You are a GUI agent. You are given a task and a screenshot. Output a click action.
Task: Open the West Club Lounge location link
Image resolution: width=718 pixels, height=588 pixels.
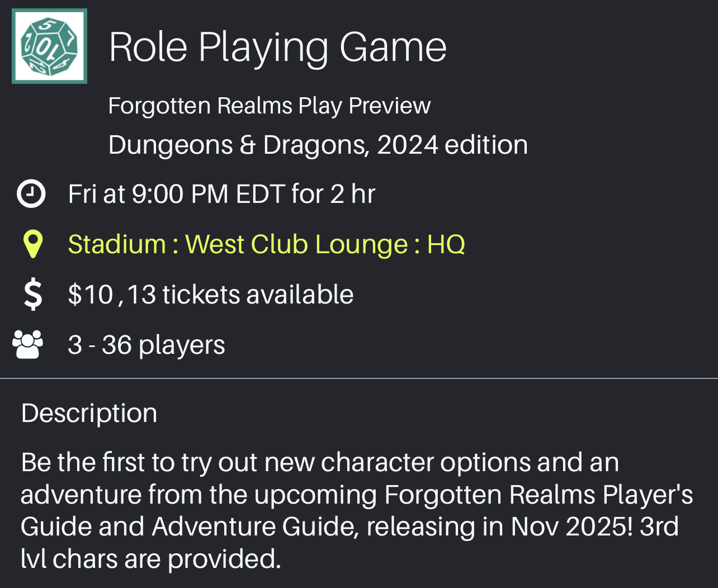click(x=296, y=244)
